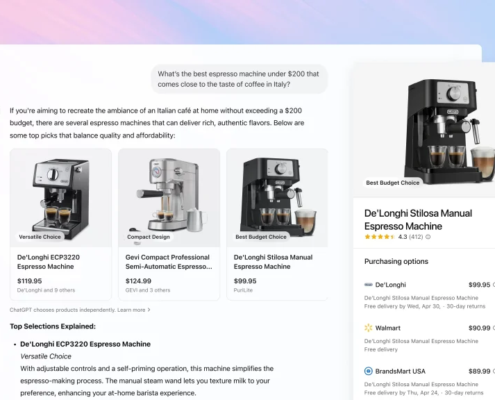Select the Compact Design badge label
495x400 pixels.
point(148,237)
